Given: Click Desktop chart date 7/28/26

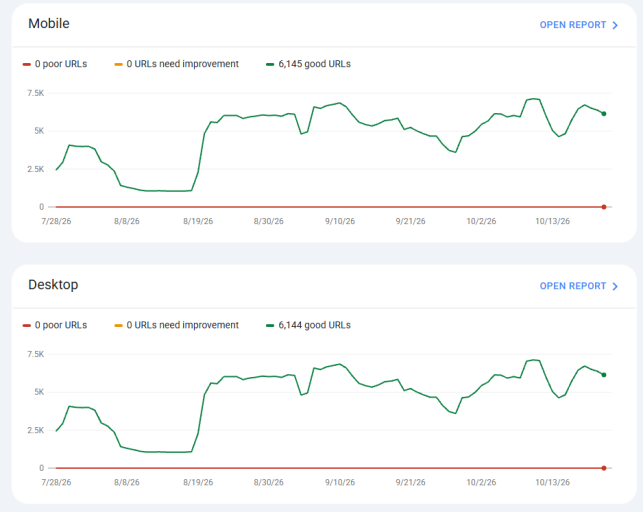Looking at the screenshot, I should (x=56, y=482).
